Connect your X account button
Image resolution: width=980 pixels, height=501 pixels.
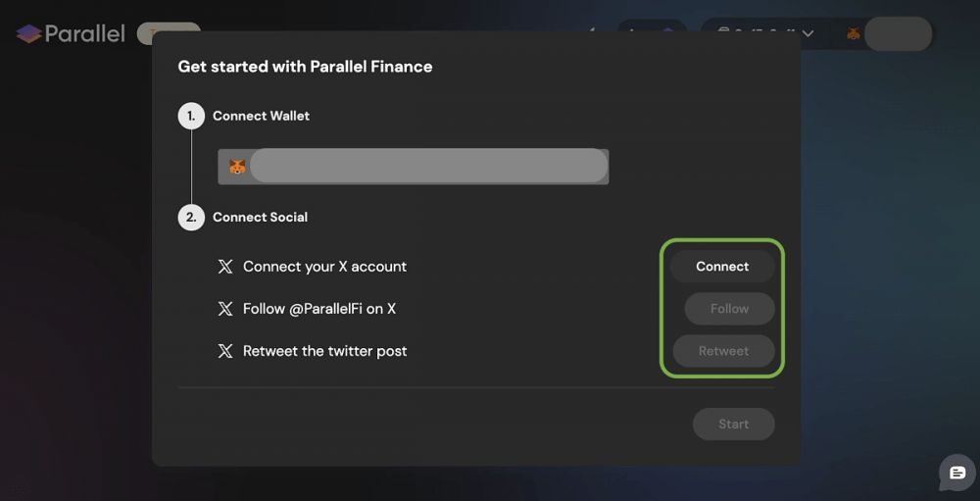pyautogui.click(x=722, y=267)
